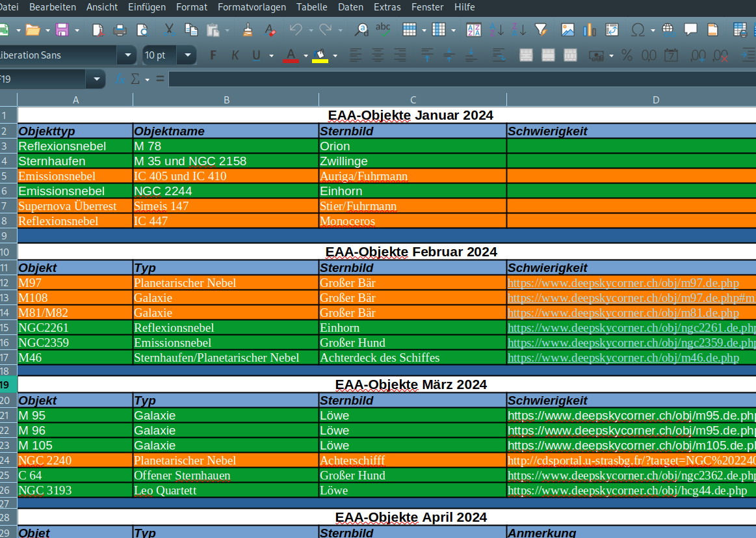The height and width of the screenshot is (538, 756).
Task: Open the Ansicht menu
Action: tap(102, 7)
